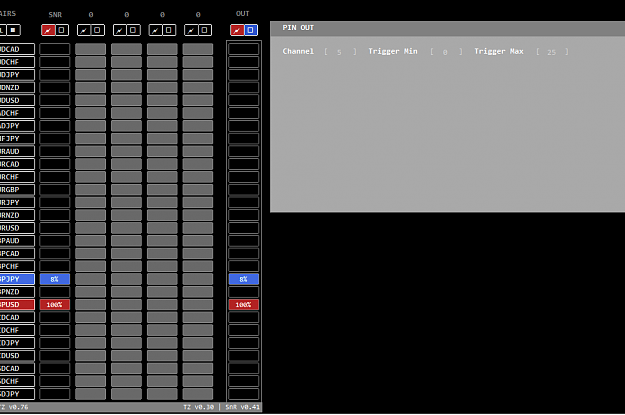Select the EURUSD pair button
Image resolution: width=625 pixels, height=415 pixels.
[17, 228]
